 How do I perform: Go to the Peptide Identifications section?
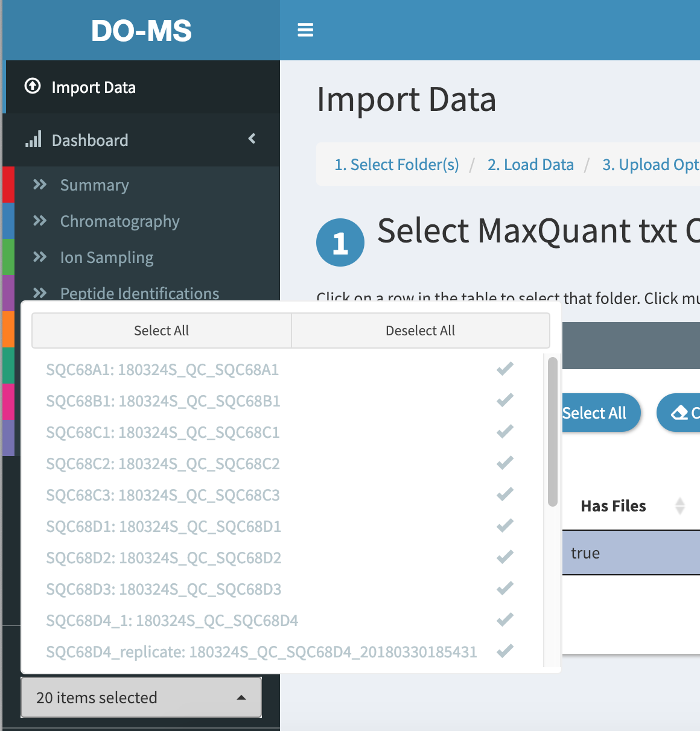click(x=139, y=293)
